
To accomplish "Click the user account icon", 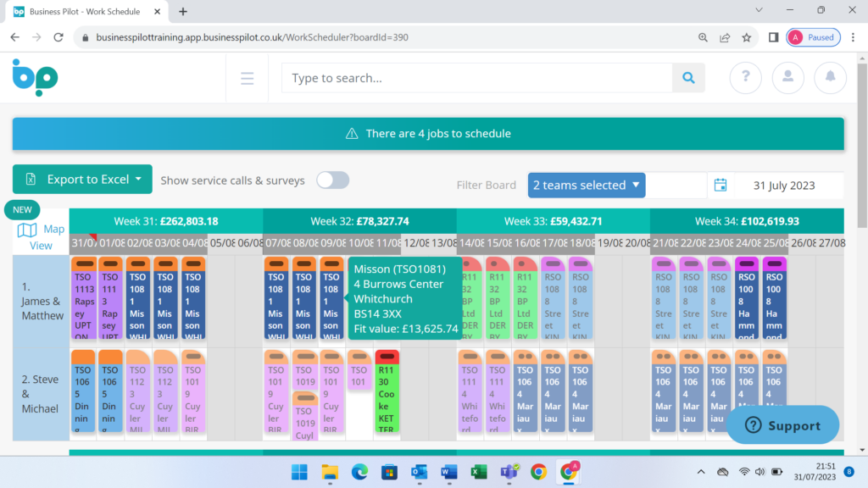I will pyautogui.click(x=787, y=77).
